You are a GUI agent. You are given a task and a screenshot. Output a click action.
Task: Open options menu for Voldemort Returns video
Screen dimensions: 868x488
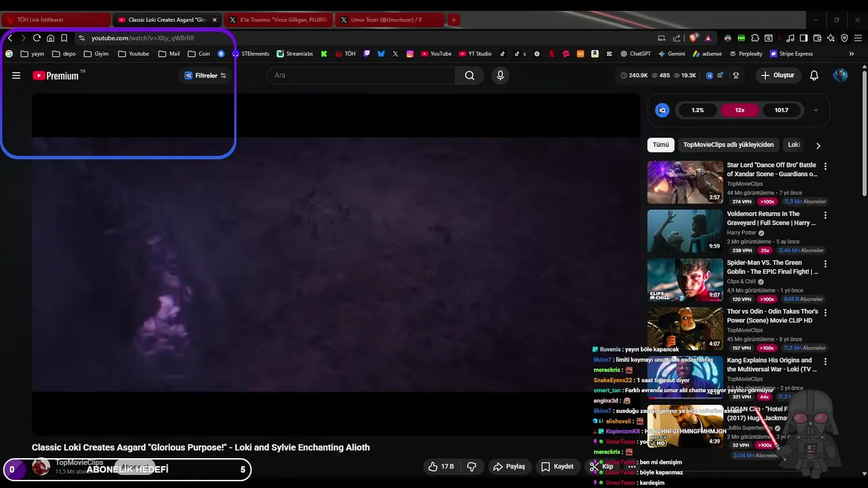click(x=825, y=215)
